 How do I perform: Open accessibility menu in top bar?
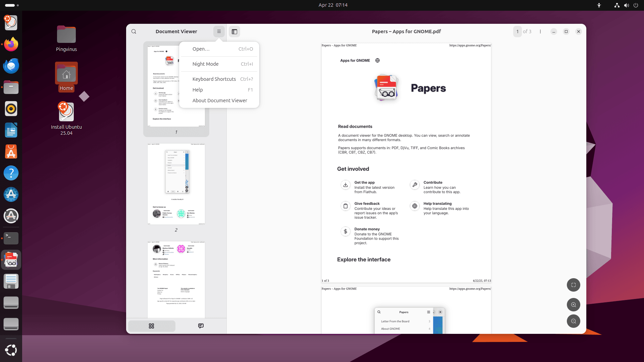click(599, 5)
